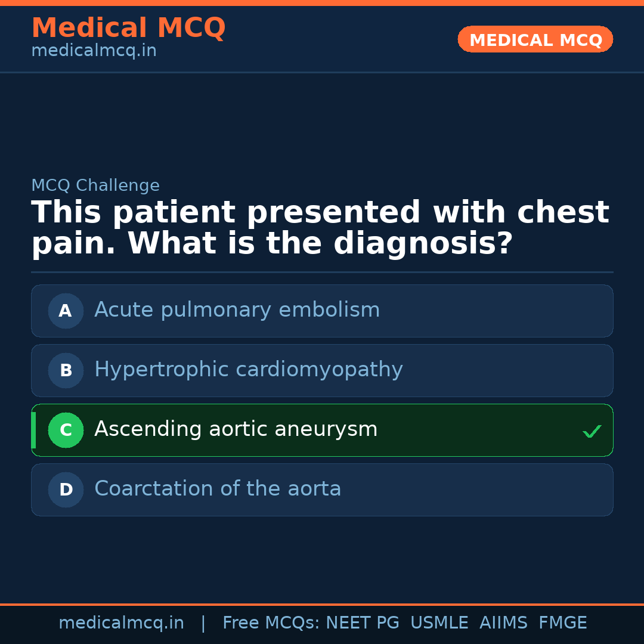The width and height of the screenshot is (644, 644).
Task: Click the green checkmark icon on option C
Action: click(x=592, y=431)
